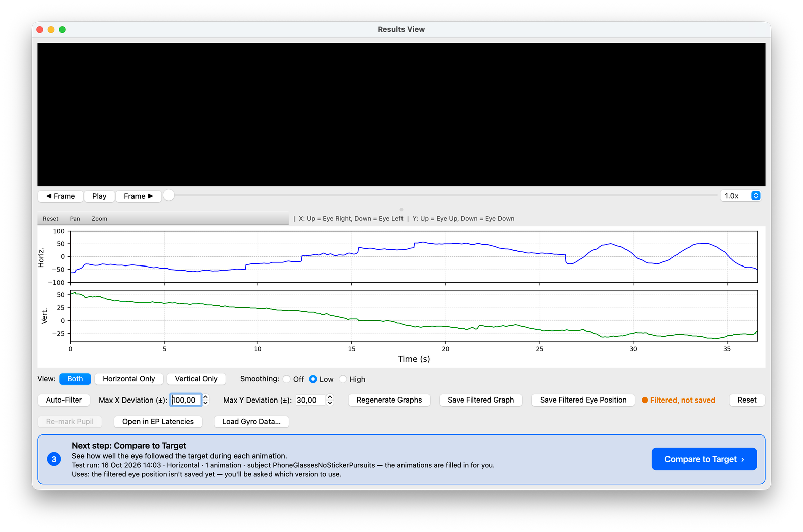Select the Zoom graph tool
This screenshot has height=532, width=803.
click(x=99, y=219)
